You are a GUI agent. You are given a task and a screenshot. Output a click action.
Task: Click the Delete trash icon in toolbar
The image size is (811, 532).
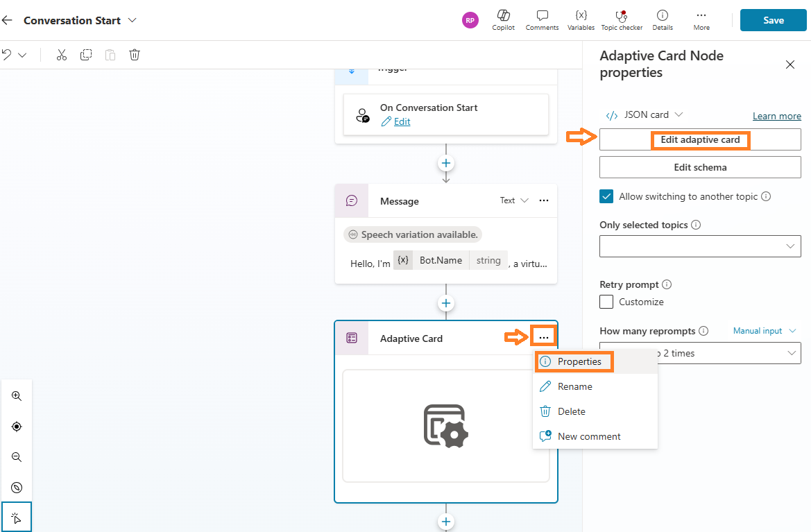(135, 55)
